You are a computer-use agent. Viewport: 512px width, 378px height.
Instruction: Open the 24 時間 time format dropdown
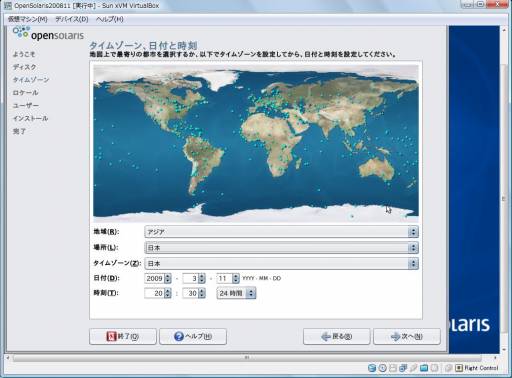(x=236, y=293)
